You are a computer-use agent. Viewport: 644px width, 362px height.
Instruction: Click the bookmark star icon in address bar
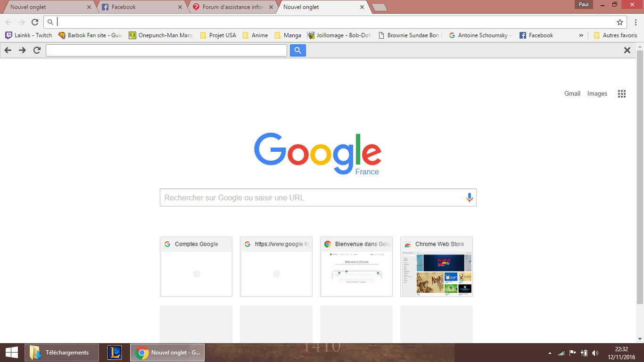pos(620,22)
